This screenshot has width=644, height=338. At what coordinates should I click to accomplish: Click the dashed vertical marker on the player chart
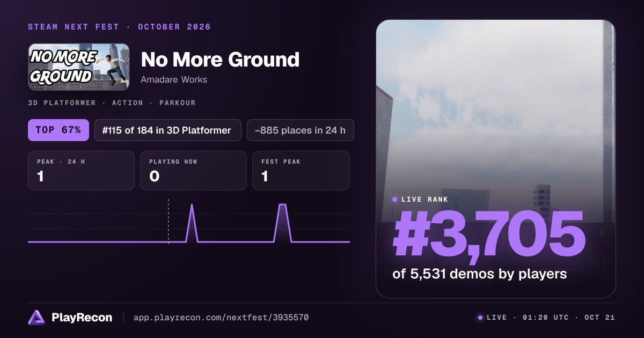coord(169,221)
